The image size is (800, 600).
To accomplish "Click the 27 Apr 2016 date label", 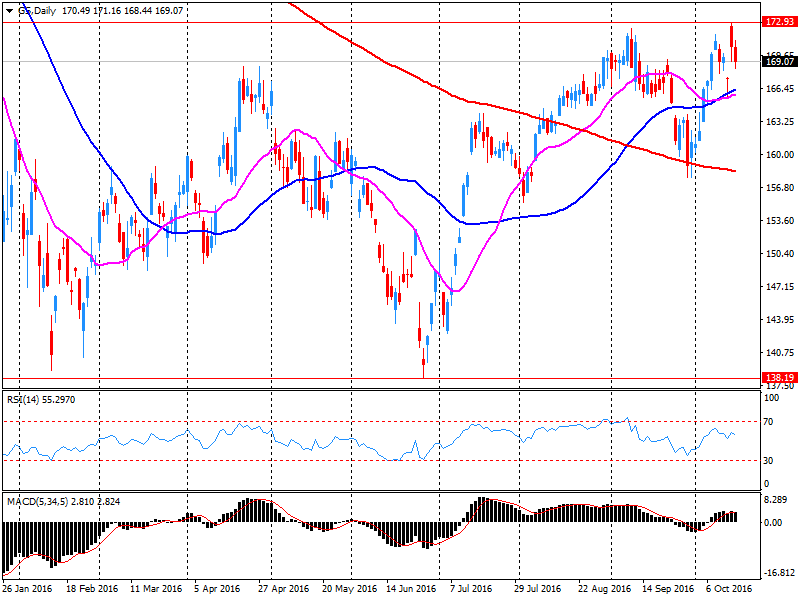I will (283, 589).
